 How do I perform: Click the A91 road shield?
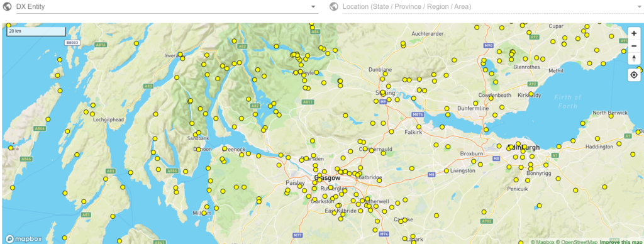click(624, 41)
